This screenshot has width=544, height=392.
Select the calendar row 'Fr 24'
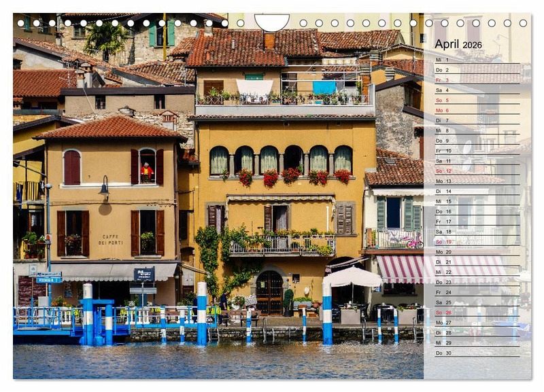pos(477,292)
